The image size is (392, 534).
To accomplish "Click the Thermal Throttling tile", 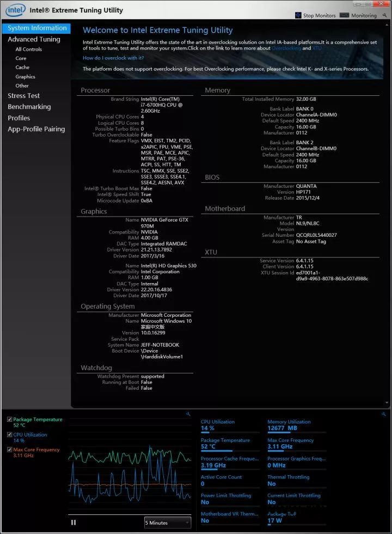I will coord(297,481).
